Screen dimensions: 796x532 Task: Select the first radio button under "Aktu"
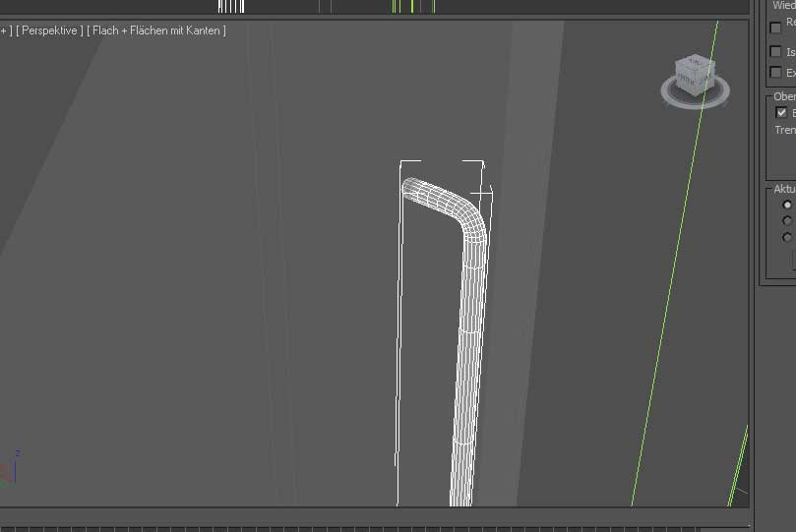coord(787,205)
